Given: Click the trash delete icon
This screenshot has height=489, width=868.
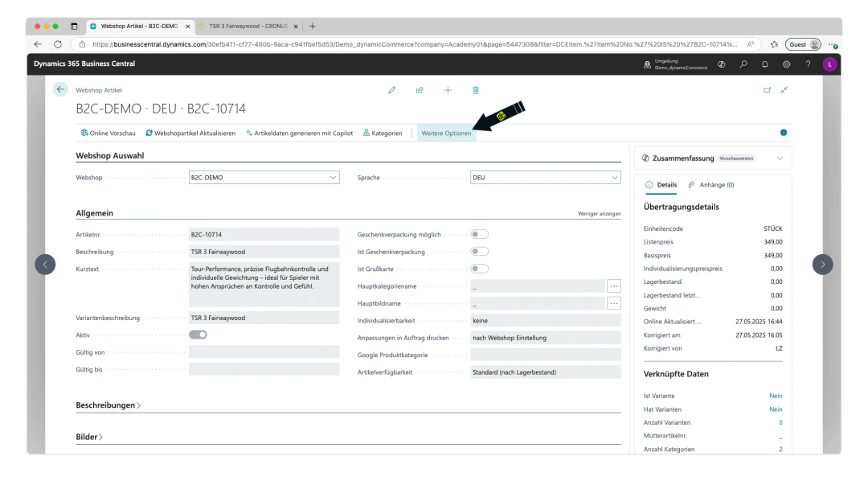Looking at the screenshot, I should click(476, 90).
